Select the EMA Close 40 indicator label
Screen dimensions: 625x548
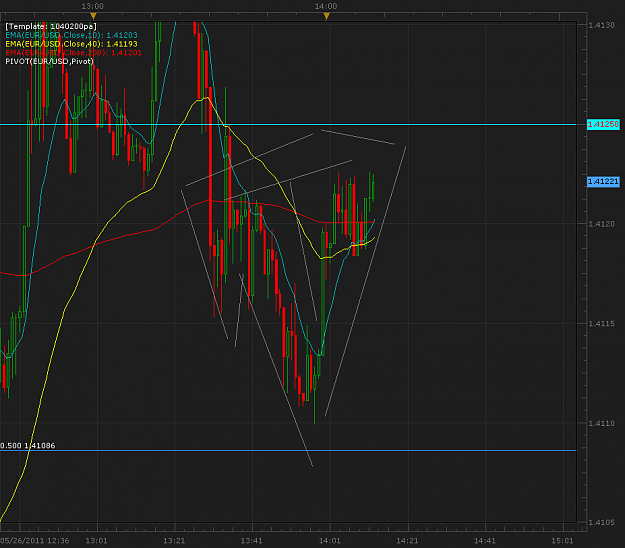click(71, 44)
